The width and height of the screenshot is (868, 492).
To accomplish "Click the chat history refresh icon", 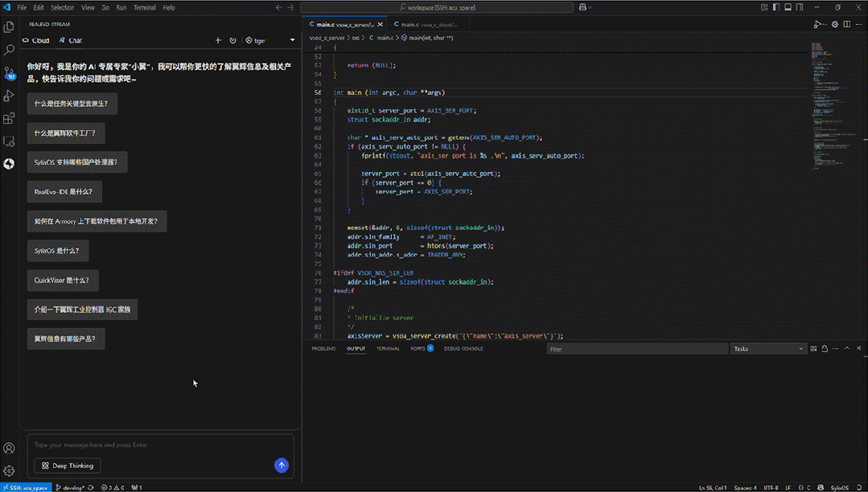I will pyautogui.click(x=233, y=40).
